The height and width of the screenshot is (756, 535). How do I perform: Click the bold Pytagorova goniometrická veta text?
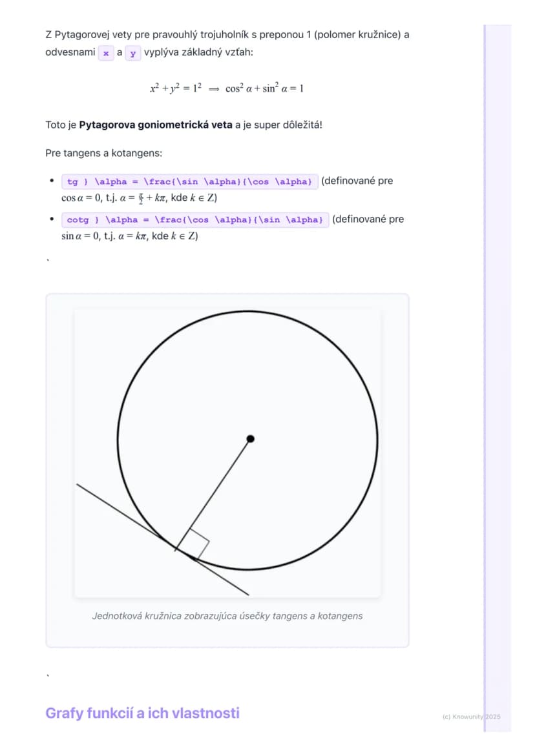click(x=155, y=125)
